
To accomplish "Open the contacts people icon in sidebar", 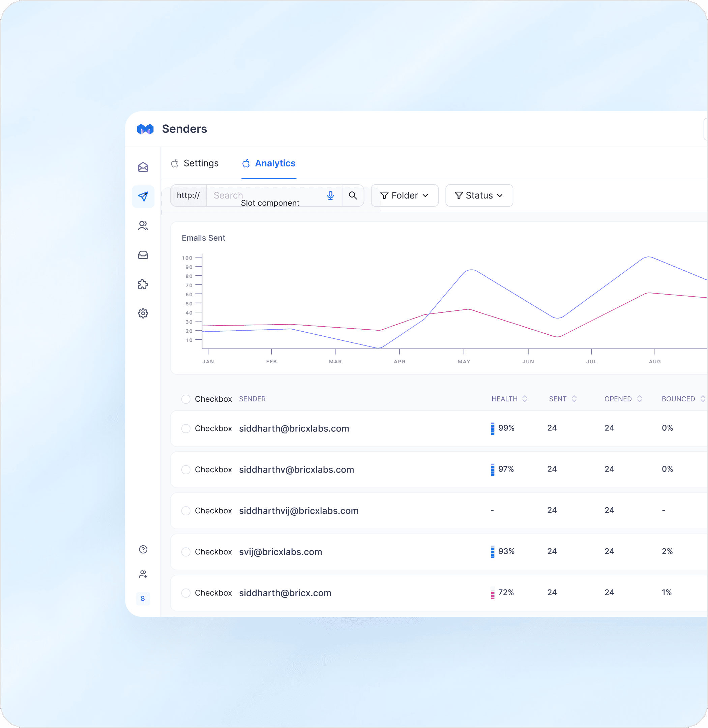I will point(143,226).
